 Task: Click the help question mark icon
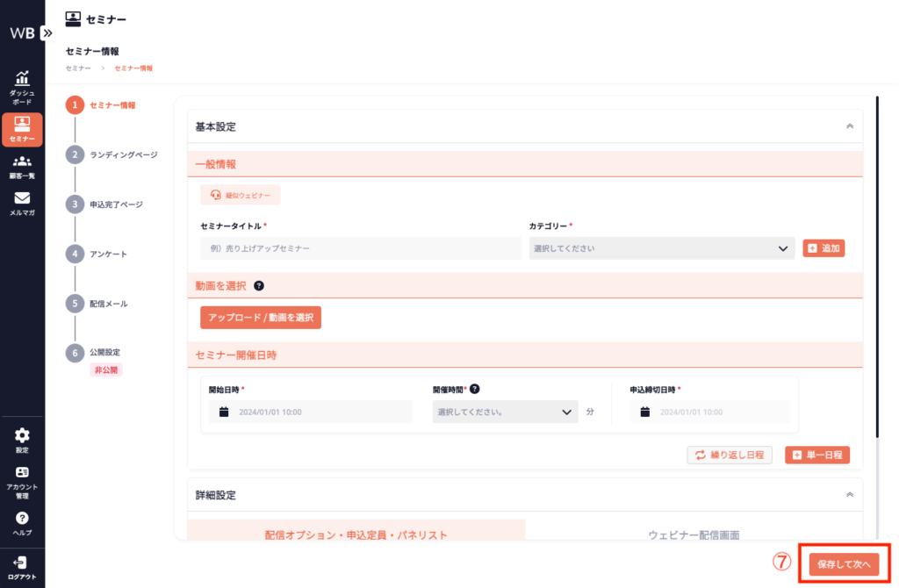22,520
